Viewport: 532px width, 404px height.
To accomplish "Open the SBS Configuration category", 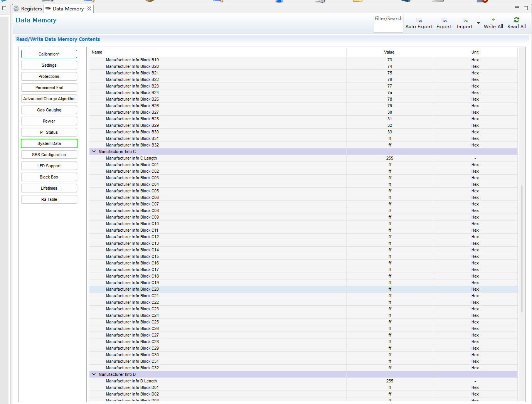I will coord(49,155).
